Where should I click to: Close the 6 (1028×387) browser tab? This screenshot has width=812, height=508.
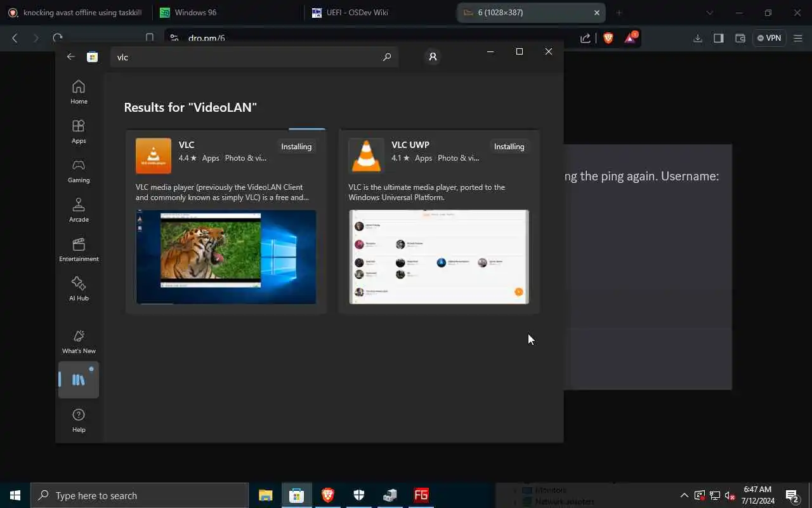pos(596,12)
